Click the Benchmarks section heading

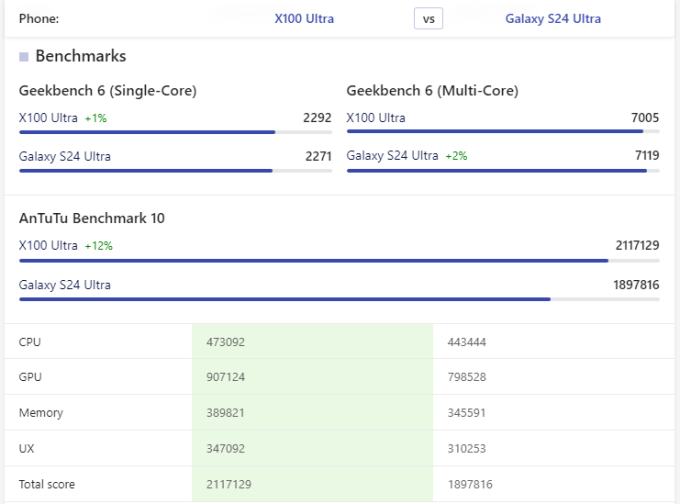coord(81,56)
